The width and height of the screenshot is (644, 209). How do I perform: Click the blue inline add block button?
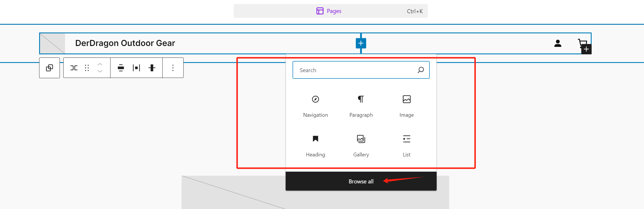(x=361, y=43)
